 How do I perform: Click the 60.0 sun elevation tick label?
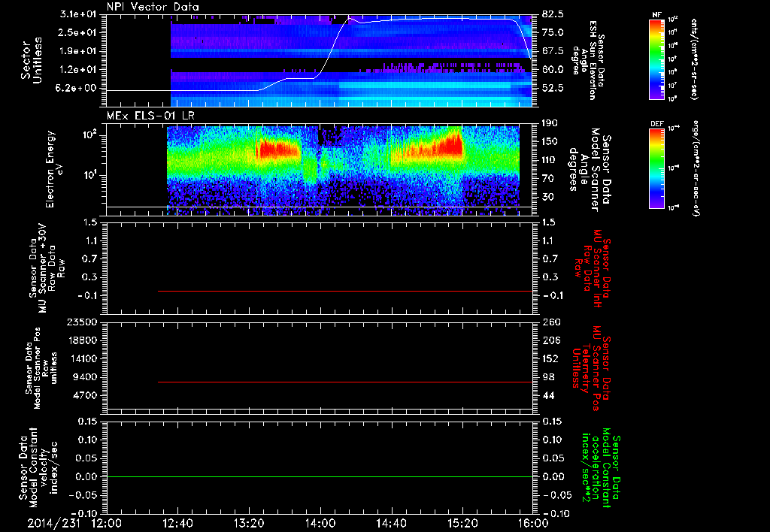[553, 70]
